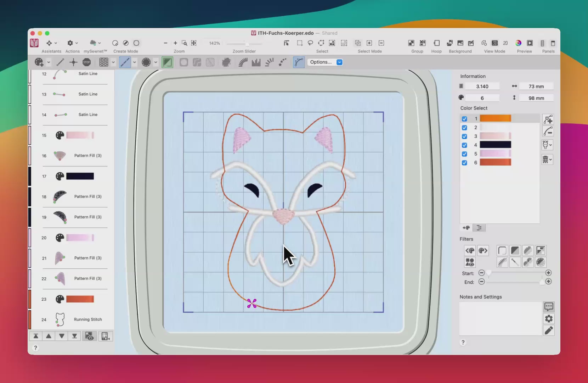588x383 pixels.
Task: Toggle the checkbox for color 4
Action: pyautogui.click(x=464, y=145)
